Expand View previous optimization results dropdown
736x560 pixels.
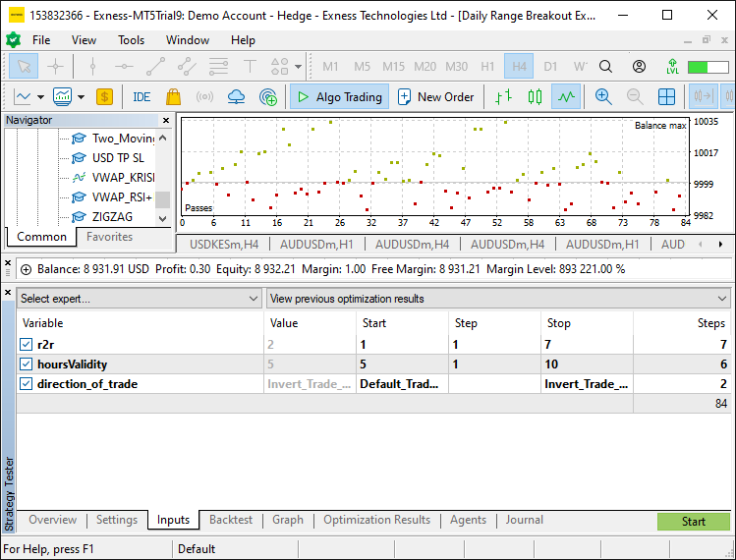[x=498, y=299]
